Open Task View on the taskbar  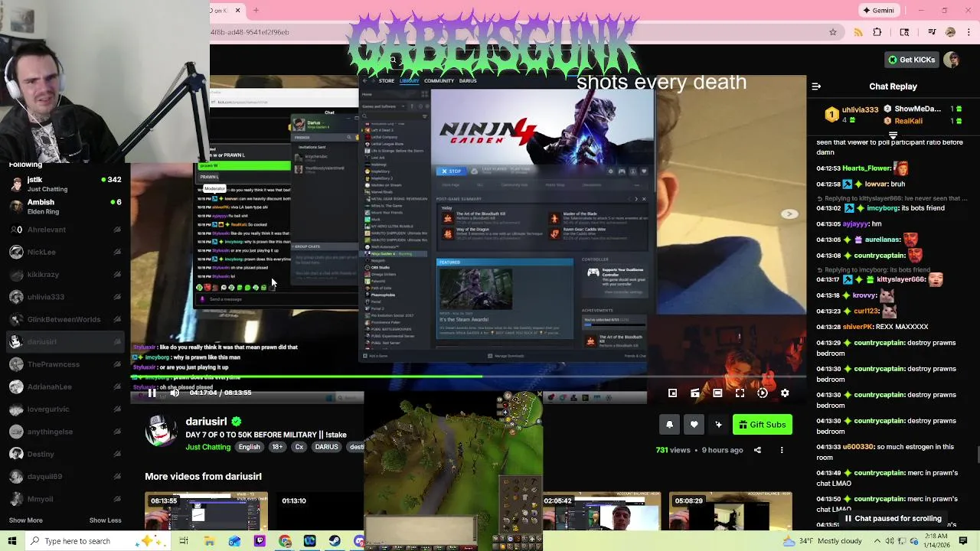tap(184, 541)
